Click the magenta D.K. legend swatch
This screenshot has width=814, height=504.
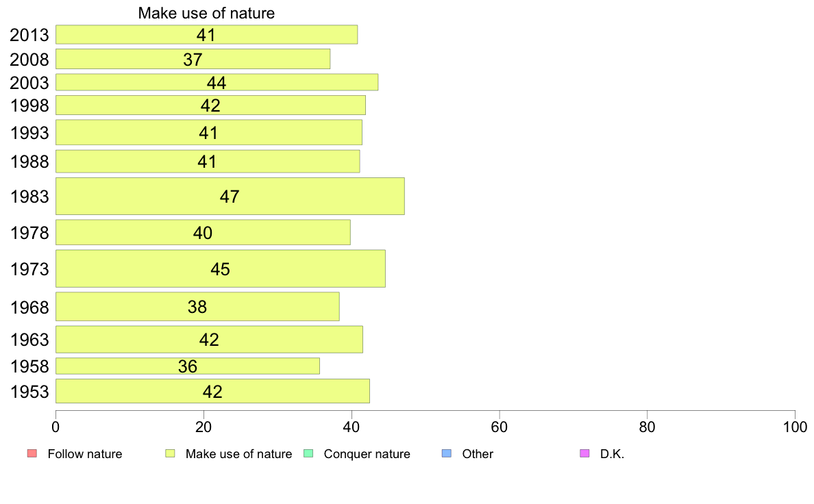[x=584, y=453]
